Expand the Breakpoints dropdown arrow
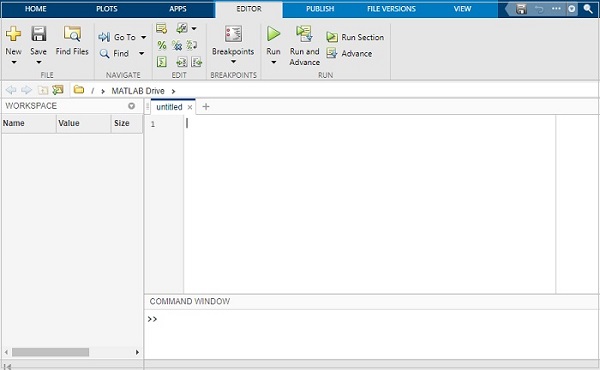The height and width of the screenshot is (370, 600). (233, 62)
